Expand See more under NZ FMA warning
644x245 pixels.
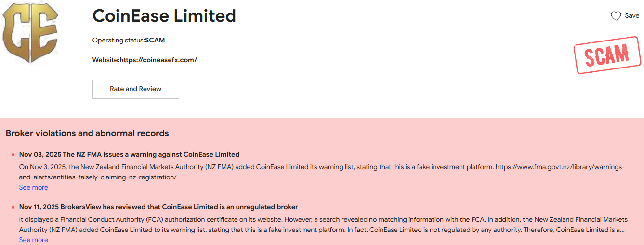[x=33, y=187]
